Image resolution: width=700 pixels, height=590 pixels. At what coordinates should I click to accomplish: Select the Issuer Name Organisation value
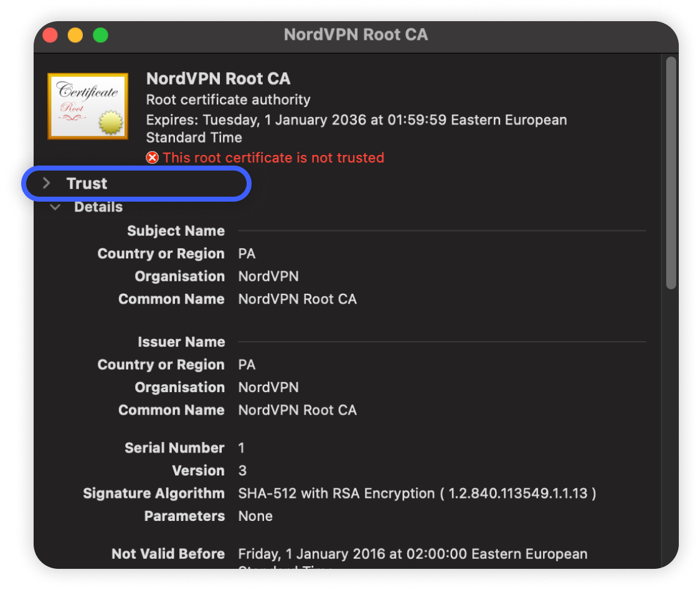(268, 388)
